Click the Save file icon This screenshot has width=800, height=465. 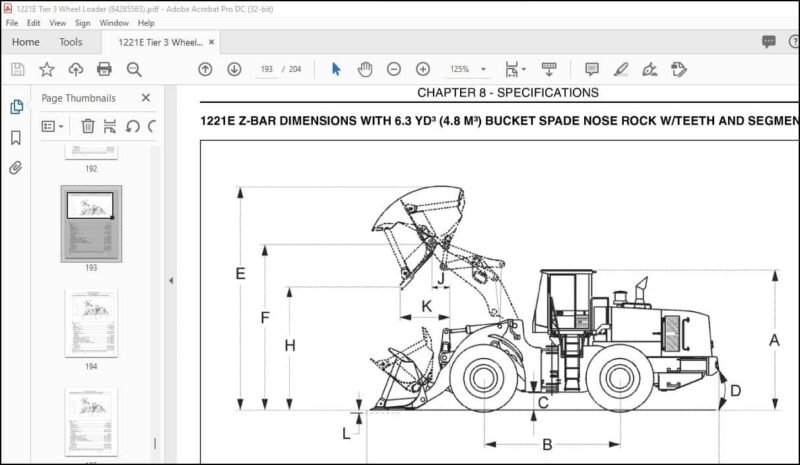pyautogui.click(x=17, y=69)
